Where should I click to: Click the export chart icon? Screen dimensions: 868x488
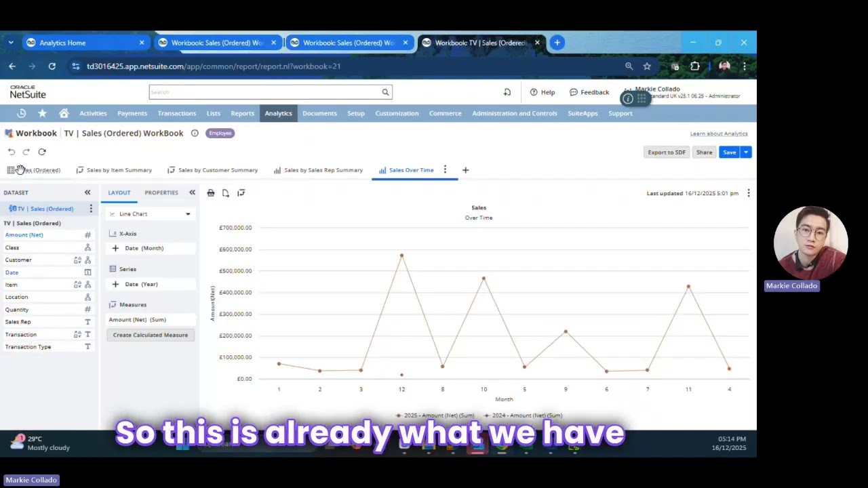(226, 193)
